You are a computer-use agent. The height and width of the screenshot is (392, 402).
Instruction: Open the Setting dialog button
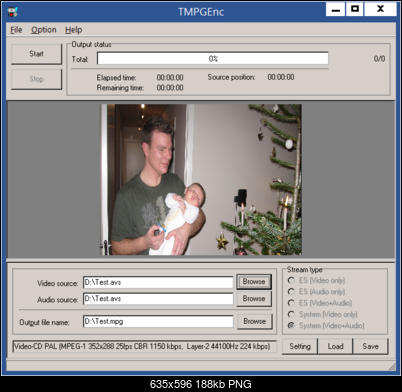coord(300,346)
